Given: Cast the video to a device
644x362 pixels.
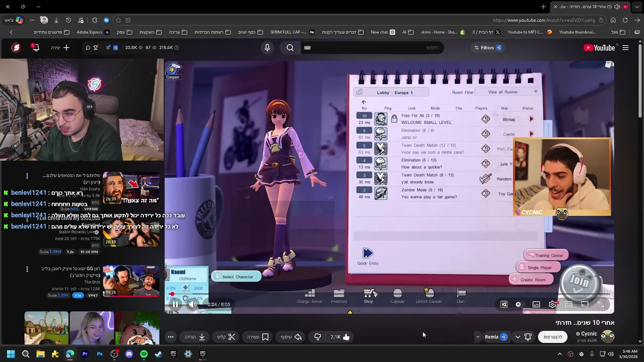Looking at the screenshot, I should [x=585, y=304].
